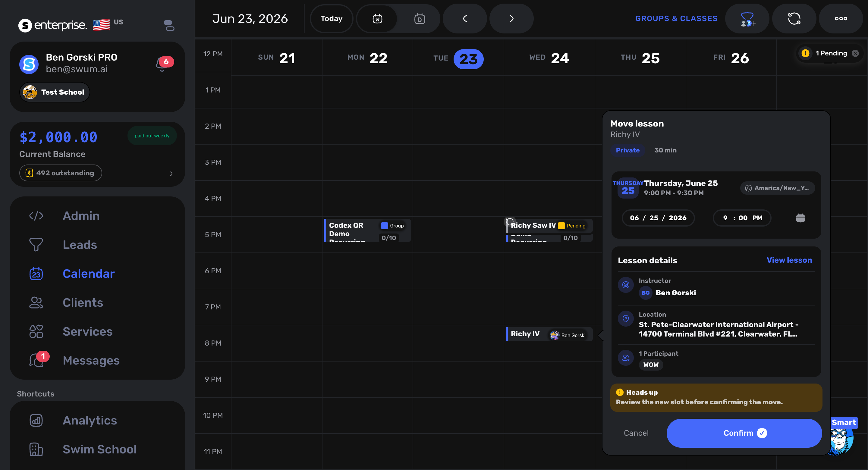
Task: Click the add group participants icon
Action: coord(747,19)
